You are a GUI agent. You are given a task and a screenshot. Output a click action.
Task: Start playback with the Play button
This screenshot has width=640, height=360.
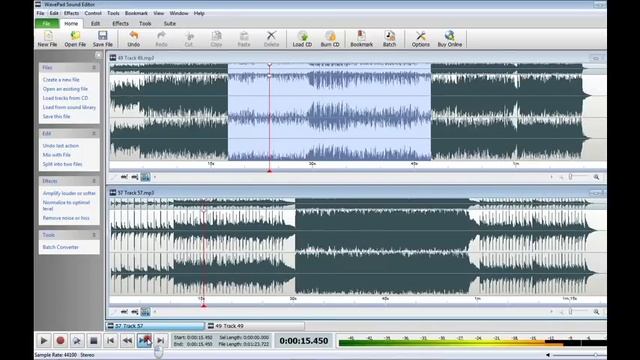[44, 340]
